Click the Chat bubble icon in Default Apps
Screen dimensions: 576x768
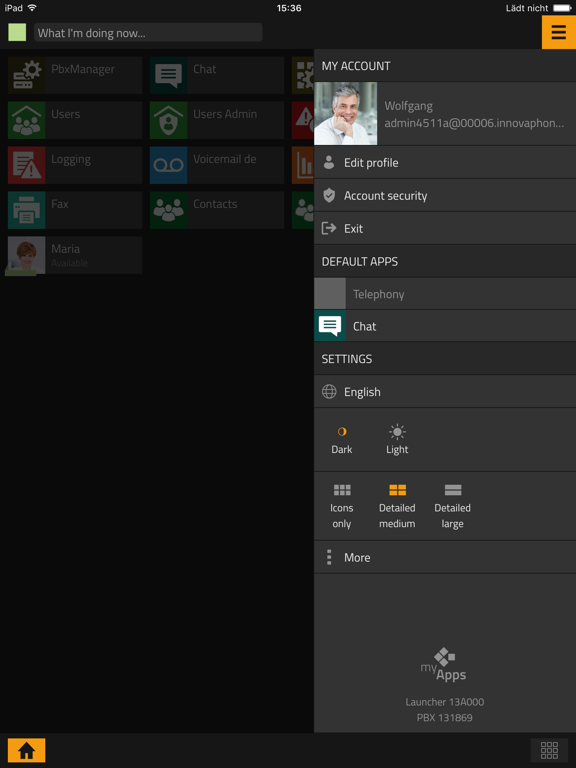click(330, 326)
